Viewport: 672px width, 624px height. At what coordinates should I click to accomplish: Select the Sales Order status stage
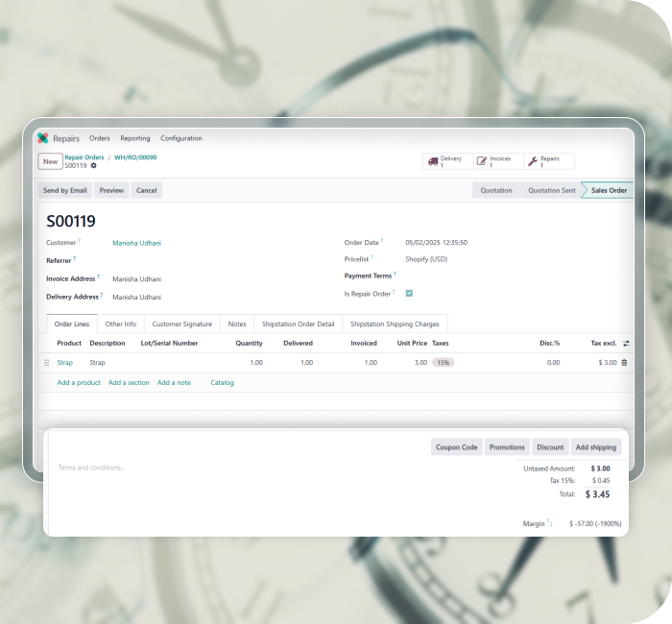[x=609, y=190]
